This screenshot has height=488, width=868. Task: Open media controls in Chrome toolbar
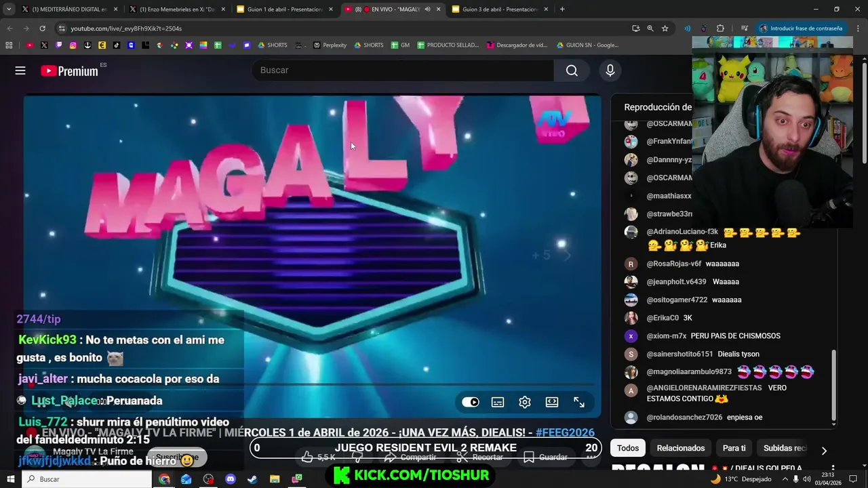point(744,28)
